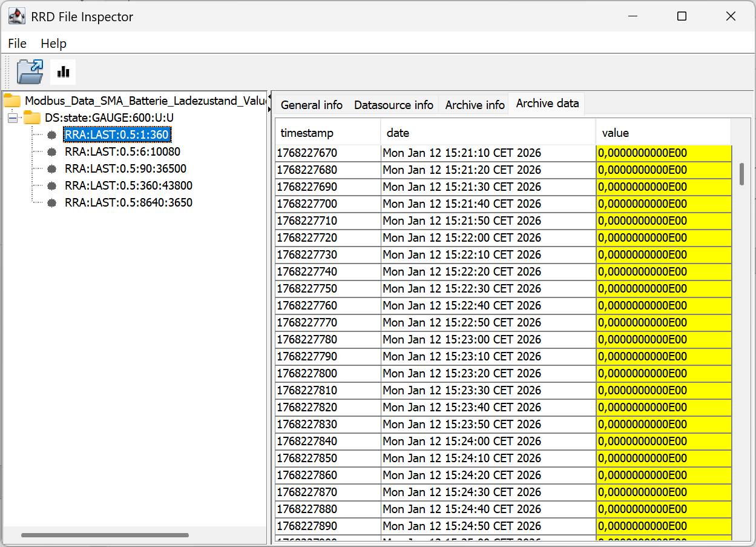Click the vertical scrollbar thumb in data table
756x547 pixels.
pos(741,174)
